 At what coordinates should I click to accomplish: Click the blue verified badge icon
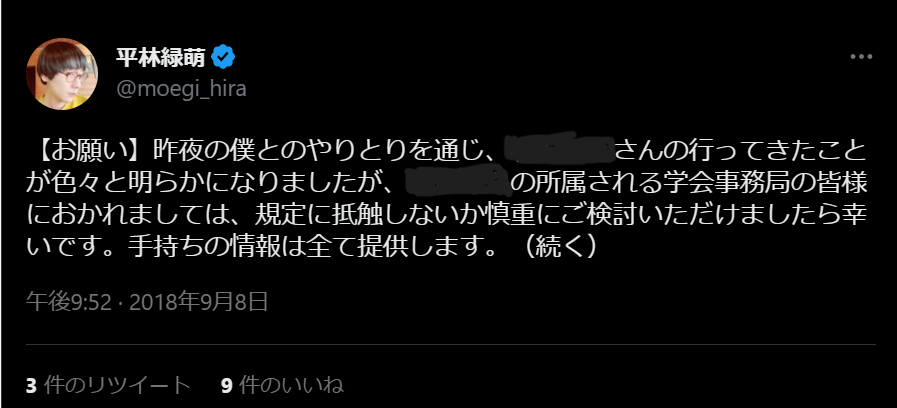[x=223, y=57]
